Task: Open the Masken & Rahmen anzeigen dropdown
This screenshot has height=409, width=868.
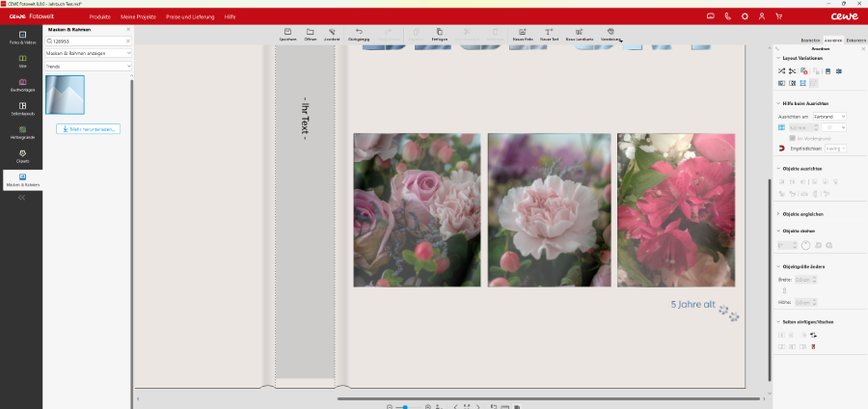Action: [x=88, y=53]
